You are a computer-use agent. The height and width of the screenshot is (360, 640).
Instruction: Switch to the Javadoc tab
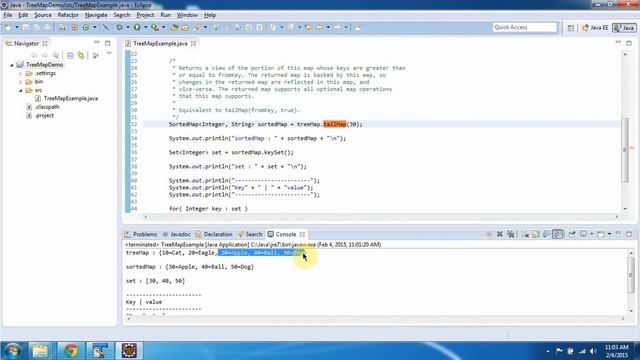coord(176,234)
